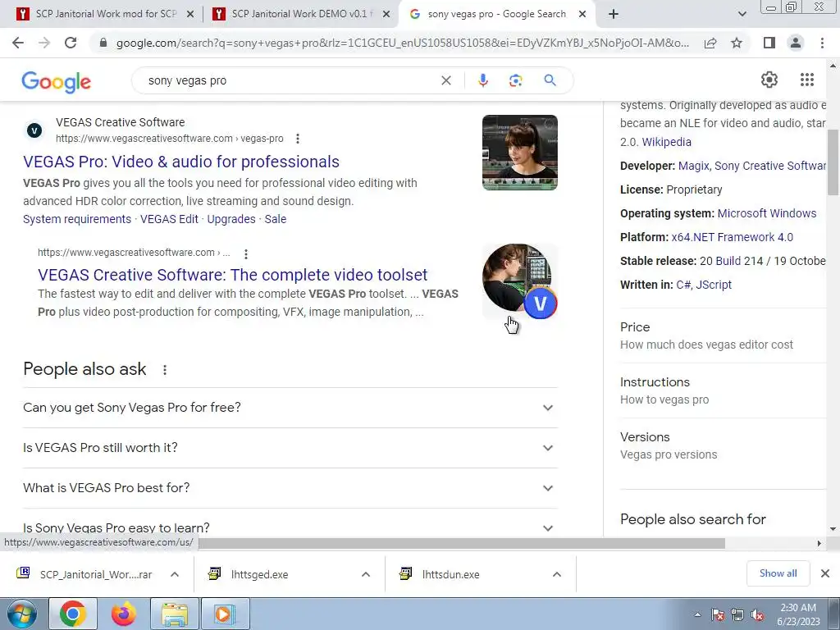Reload the current page

(x=71, y=43)
